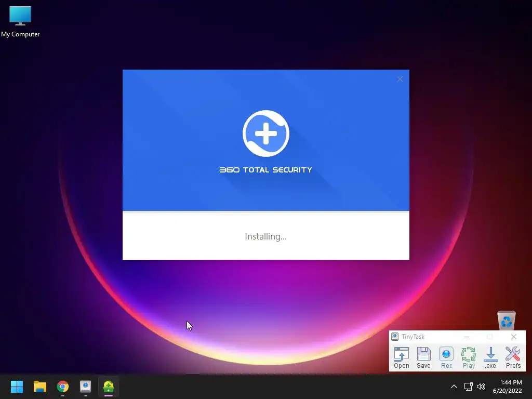Click the 360 TOTAL SECURITY title text
Image resolution: width=532 pixels, height=399 pixels.
coord(265,170)
